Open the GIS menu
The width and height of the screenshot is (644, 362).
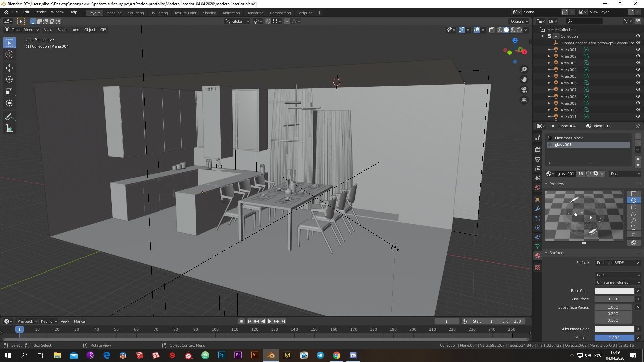click(103, 30)
